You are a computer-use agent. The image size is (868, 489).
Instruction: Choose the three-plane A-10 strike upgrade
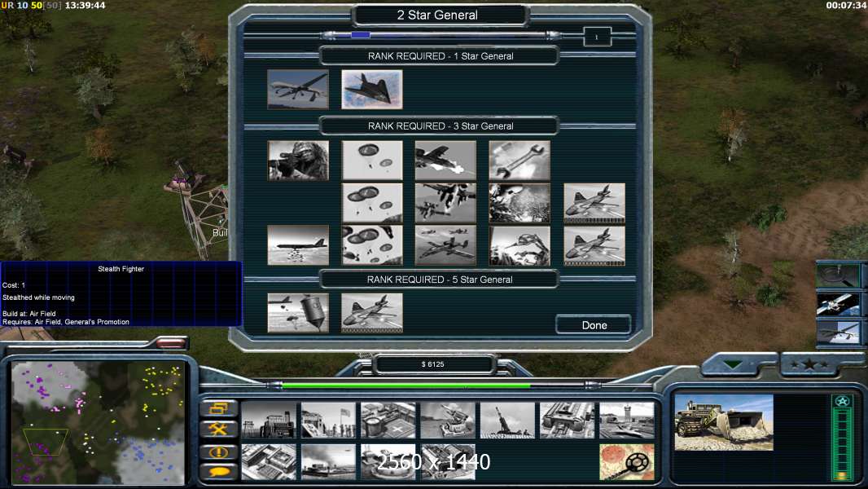click(x=445, y=245)
